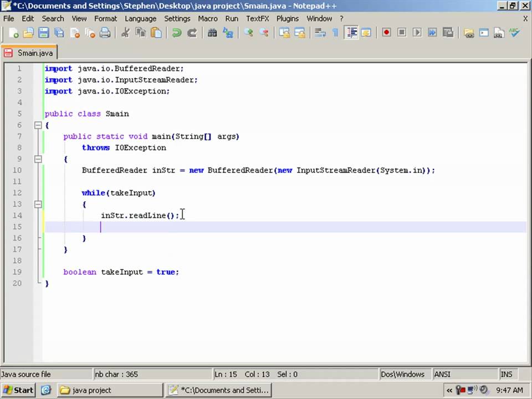Image resolution: width=532 pixels, height=399 pixels.
Task: Click Ln : 15 Col : 13 status field
Action: pyautogui.click(x=295, y=374)
